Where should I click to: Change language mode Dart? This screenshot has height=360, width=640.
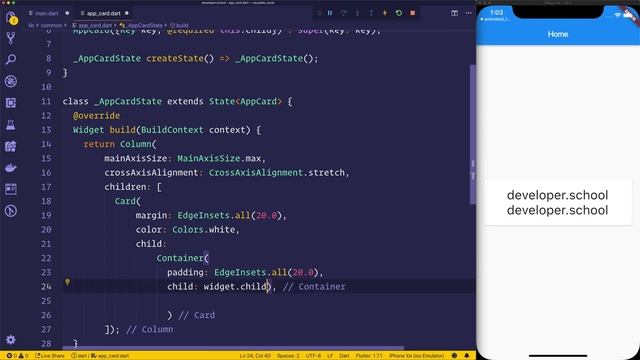coord(344,356)
